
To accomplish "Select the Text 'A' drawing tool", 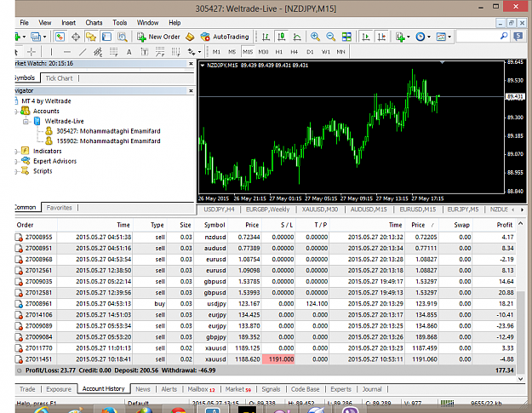I will tap(129, 52).
